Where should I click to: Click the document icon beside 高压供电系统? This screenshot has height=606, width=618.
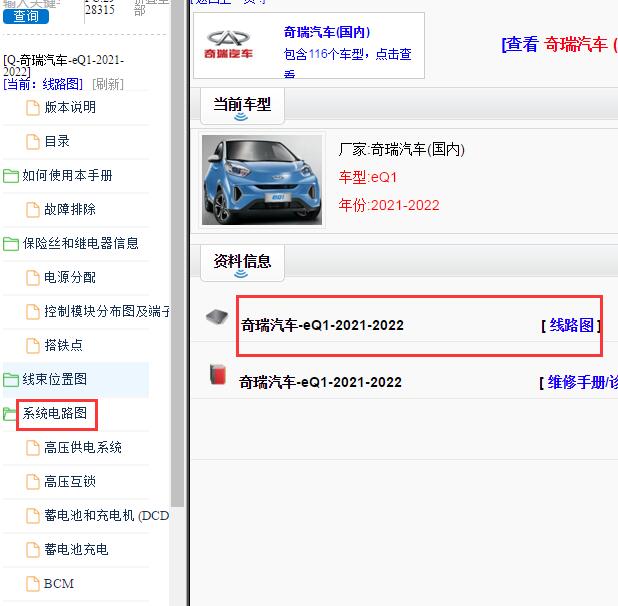coord(33,448)
